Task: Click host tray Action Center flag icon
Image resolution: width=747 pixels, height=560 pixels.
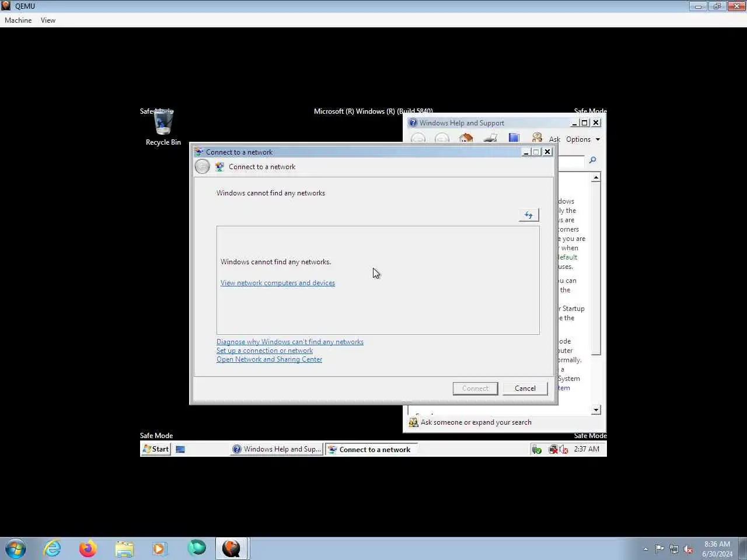Action: click(x=659, y=549)
